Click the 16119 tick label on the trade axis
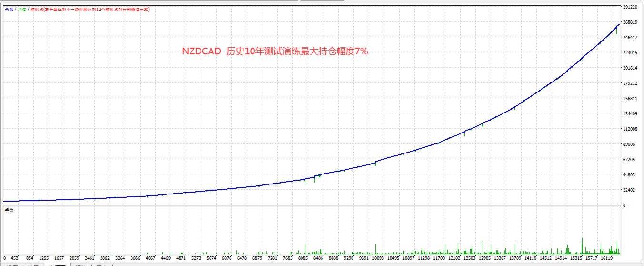 607,258
